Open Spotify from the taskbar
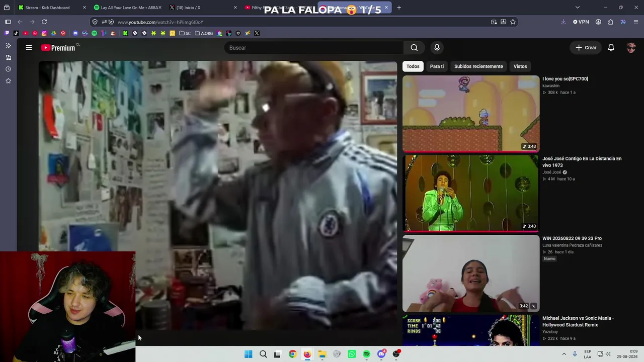Image resolution: width=644 pixels, height=362 pixels. tap(366, 354)
